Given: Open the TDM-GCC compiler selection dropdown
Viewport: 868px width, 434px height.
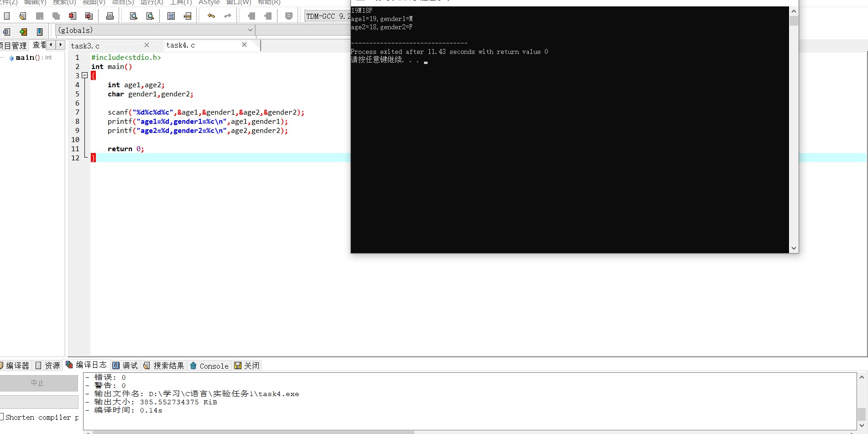Looking at the screenshot, I should tap(328, 16).
